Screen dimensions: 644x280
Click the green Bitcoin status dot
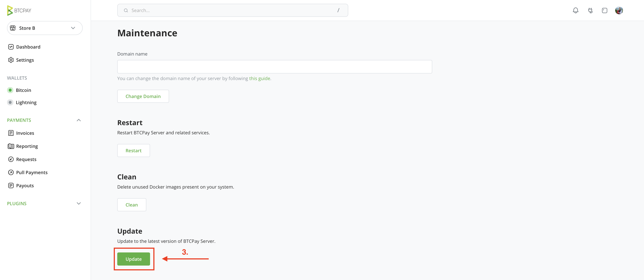tap(10, 90)
